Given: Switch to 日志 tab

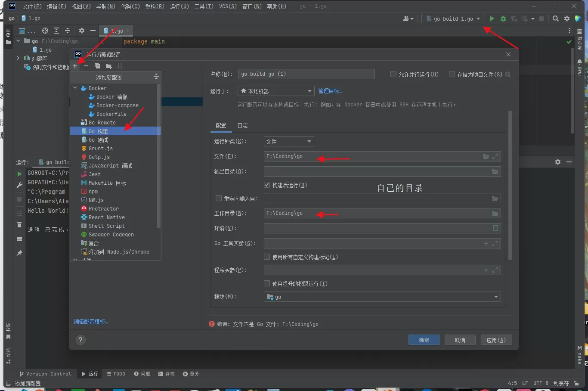Looking at the screenshot, I should pos(243,125).
